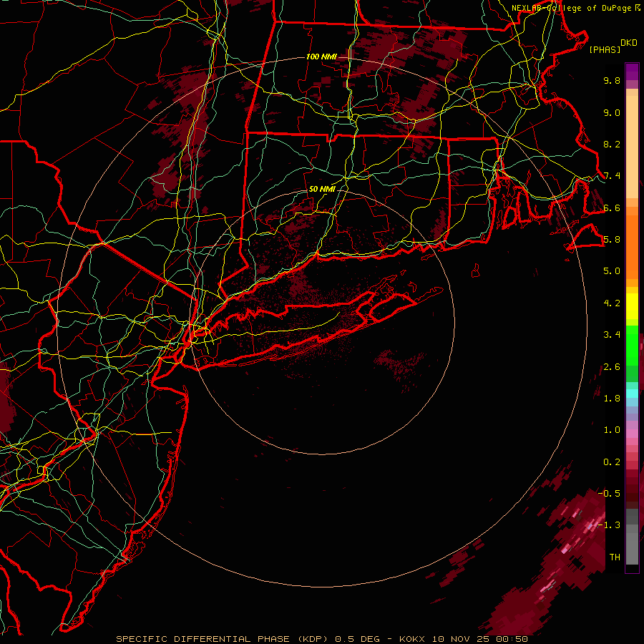644x644 pixels.
Task: Click the 0.5 DEG elevation text
Action: 358,639
